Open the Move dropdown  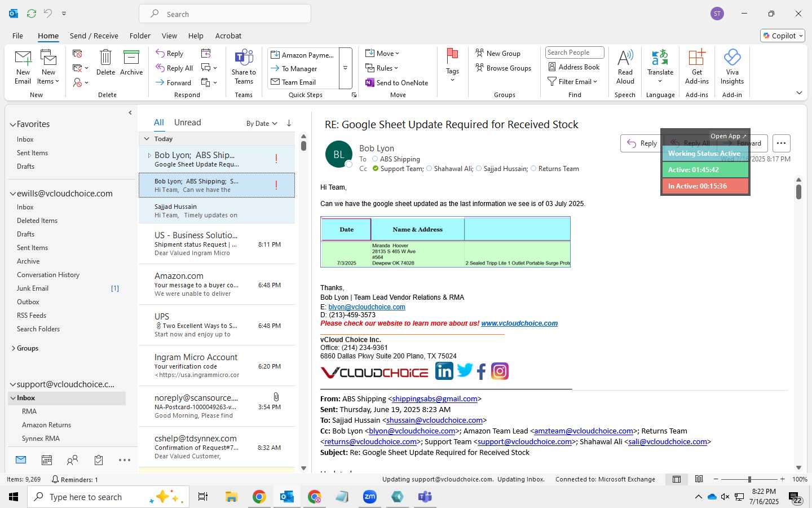(x=382, y=53)
